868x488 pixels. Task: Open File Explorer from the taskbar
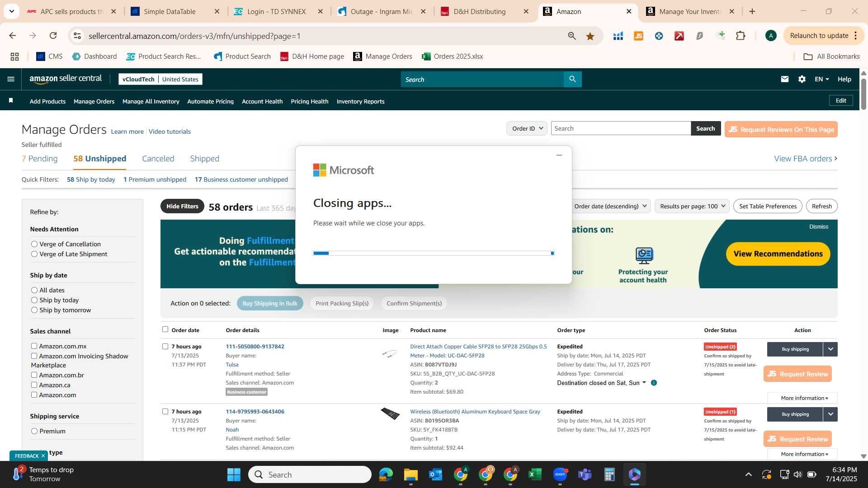point(410,474)
